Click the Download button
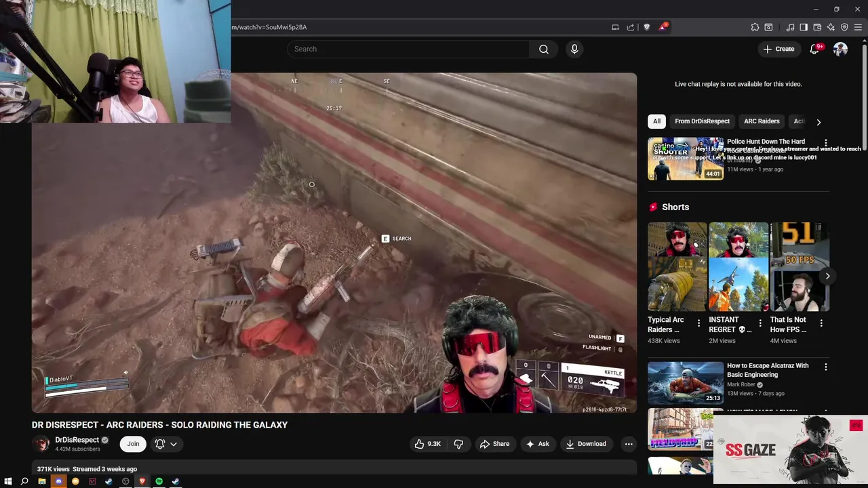This screenshot has width=868, height=488. (586, 444)
